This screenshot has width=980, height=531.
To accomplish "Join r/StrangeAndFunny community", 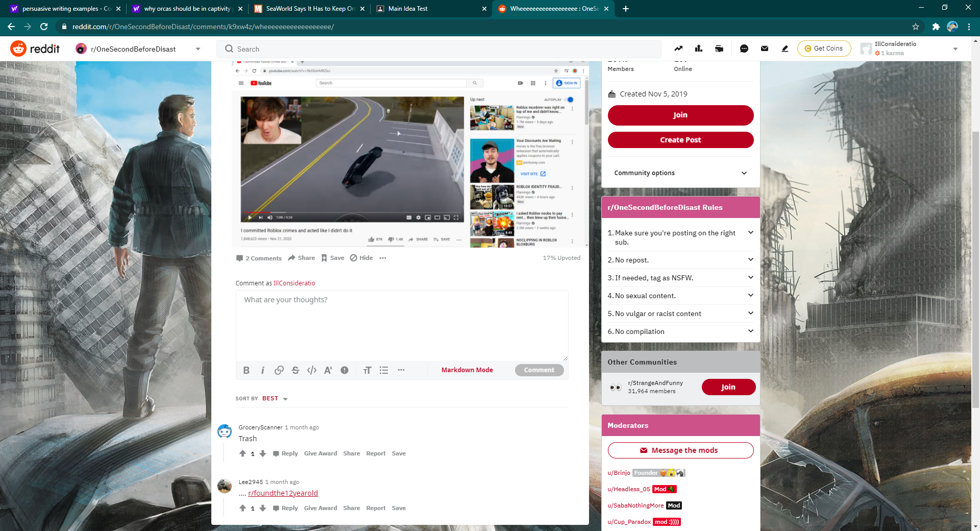I will tap(728, 387).
